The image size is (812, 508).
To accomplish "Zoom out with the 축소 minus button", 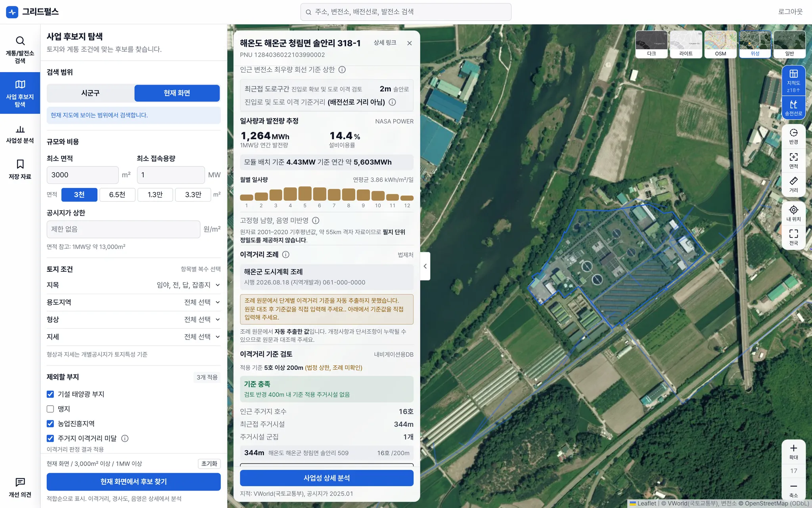I will pos(793,489).
